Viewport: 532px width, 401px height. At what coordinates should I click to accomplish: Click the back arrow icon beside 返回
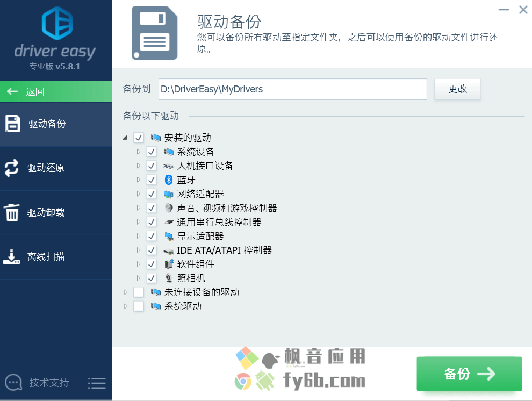12,91
